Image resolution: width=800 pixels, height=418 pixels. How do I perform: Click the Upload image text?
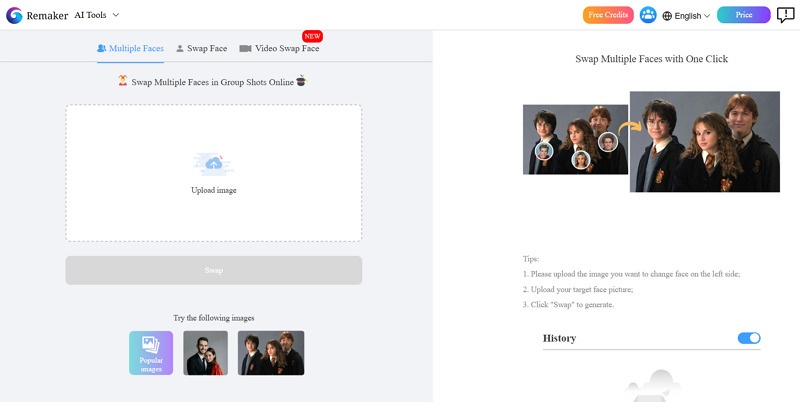point(214,190)
